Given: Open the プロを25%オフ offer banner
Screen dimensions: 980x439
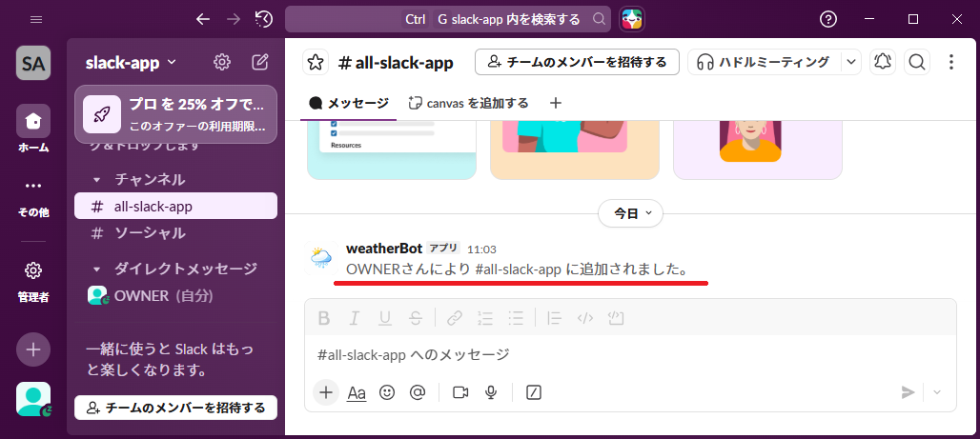Looking at the screenshot, I should click(x=175, y=114).
